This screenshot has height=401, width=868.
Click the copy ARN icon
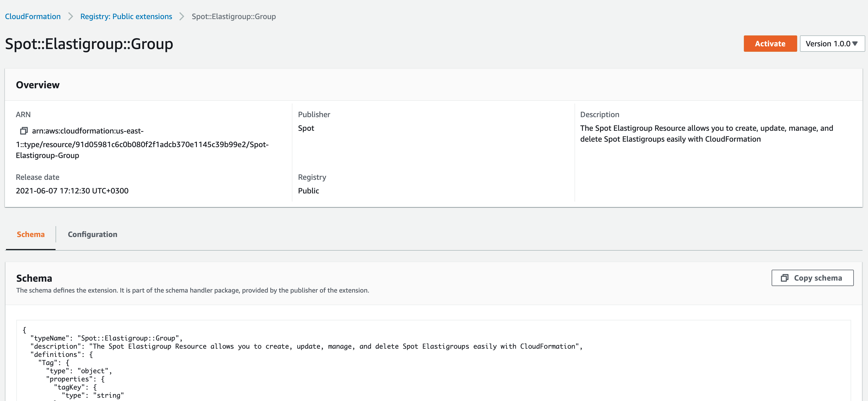tap(24, 130)
